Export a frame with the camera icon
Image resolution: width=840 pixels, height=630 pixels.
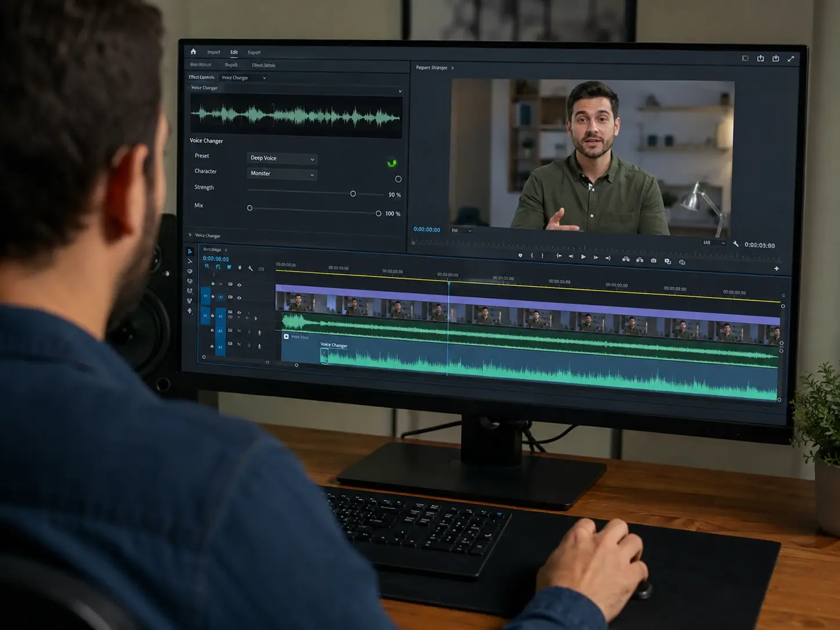[654, 260]
